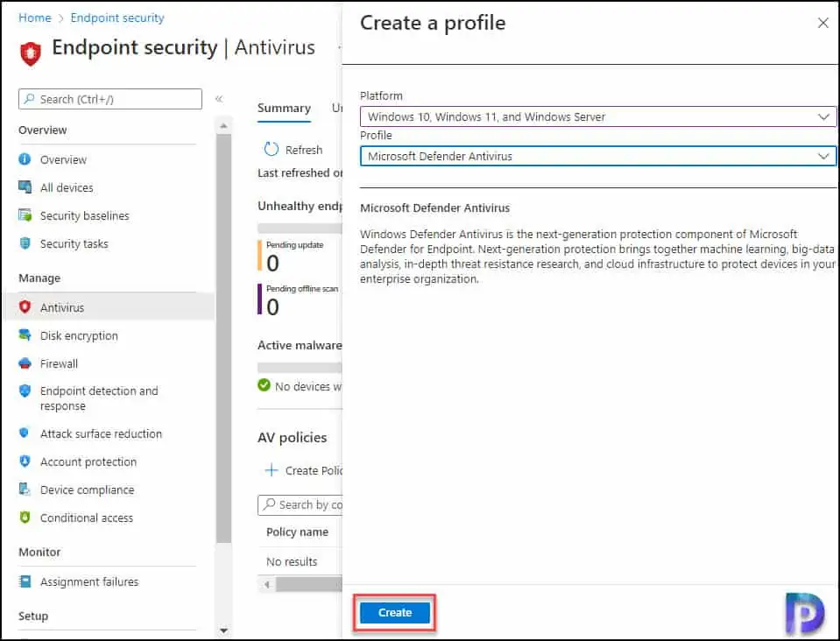
Task: Click the Endpoint security breadcrumb link
Action: point(117,18)
